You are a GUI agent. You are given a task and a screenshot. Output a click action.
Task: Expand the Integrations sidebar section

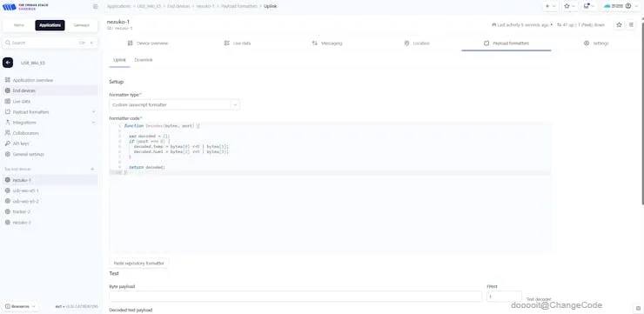(x=93, y=123)
